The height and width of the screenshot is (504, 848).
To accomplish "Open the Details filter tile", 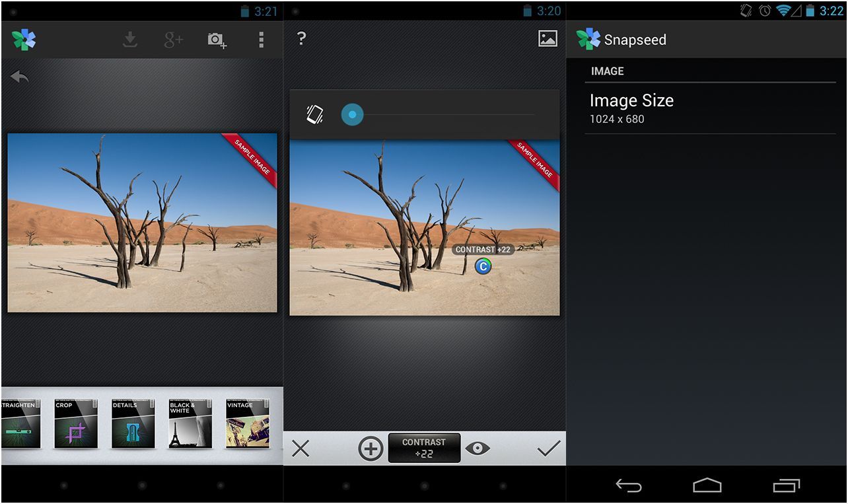I will (133, 424).
